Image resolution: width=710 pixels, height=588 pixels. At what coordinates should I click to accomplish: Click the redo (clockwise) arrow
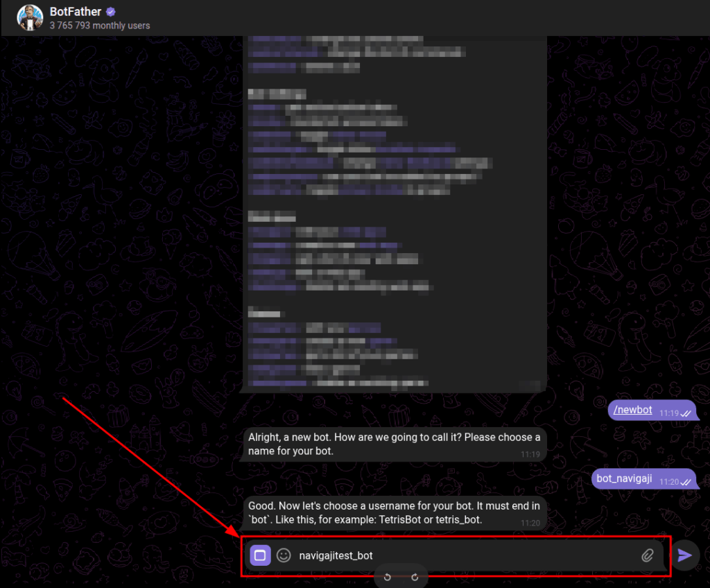click(415, 577)
